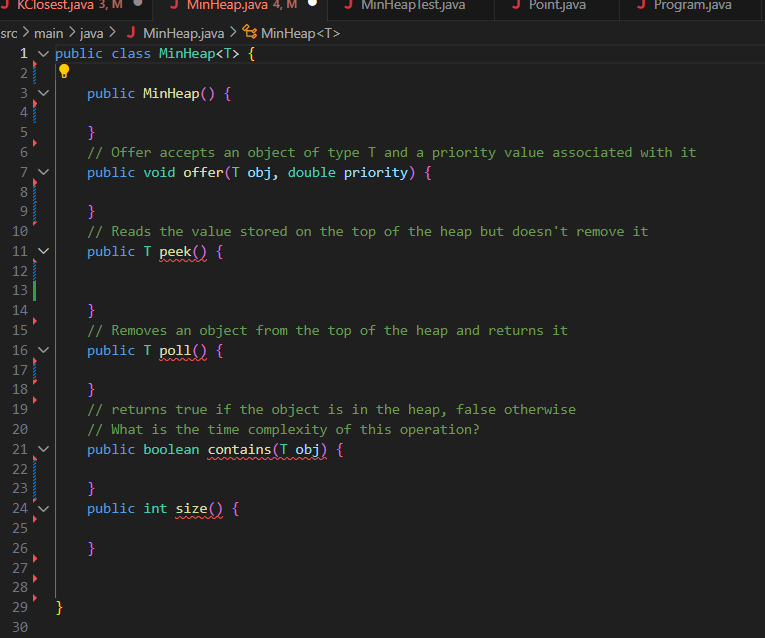Close the unsaved KClosest.java tab dot
The height and width of the screenshot is (638, 765).
point(138,3)
